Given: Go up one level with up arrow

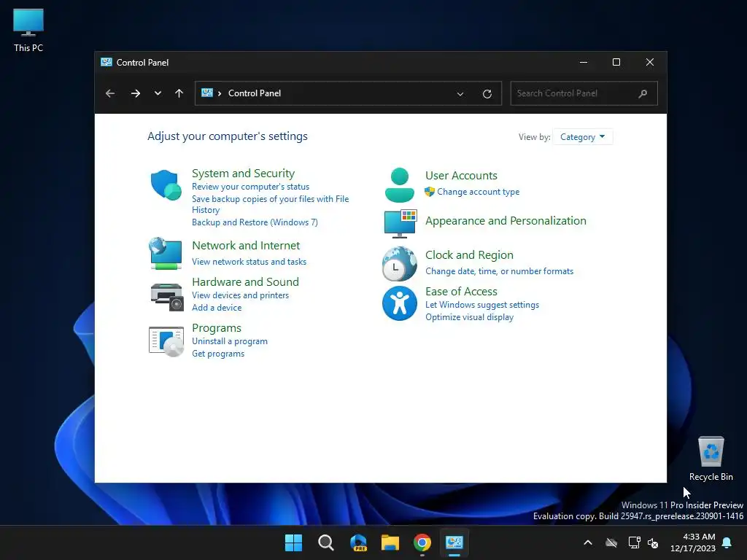Looking at the screenshot, I should click(x=179, y=93).
